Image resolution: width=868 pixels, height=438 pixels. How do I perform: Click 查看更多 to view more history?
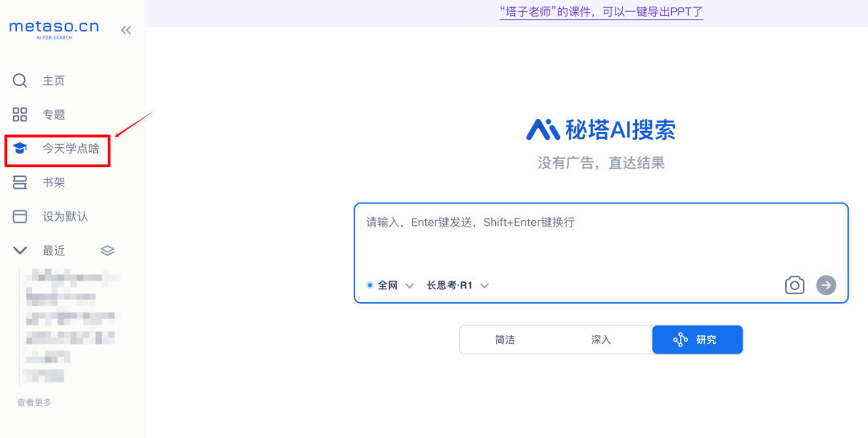(35, 403)
